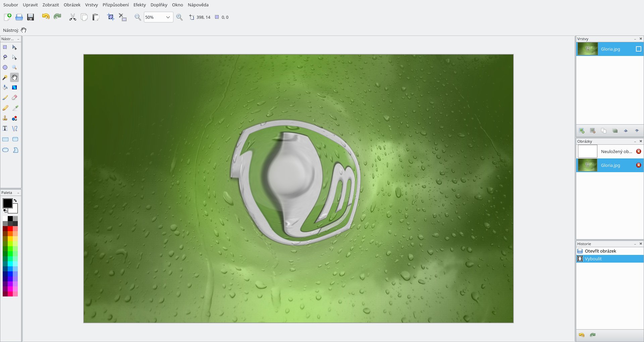This screenshot has height=342, width=644.
Task: Select the Paint Bucket tool
Action: click(x=5, y=87)
